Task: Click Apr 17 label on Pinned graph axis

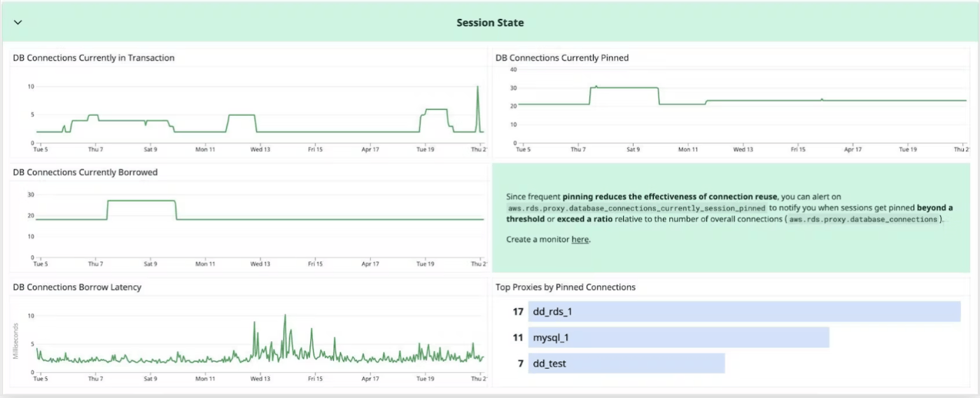Action: (853, 149)
